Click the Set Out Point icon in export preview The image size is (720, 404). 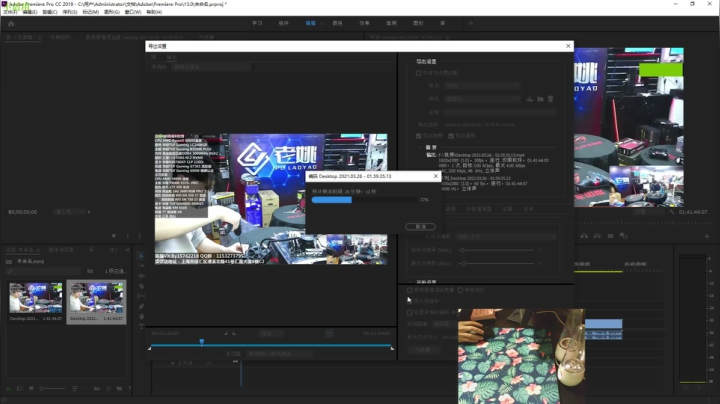(x=234, y=333)
